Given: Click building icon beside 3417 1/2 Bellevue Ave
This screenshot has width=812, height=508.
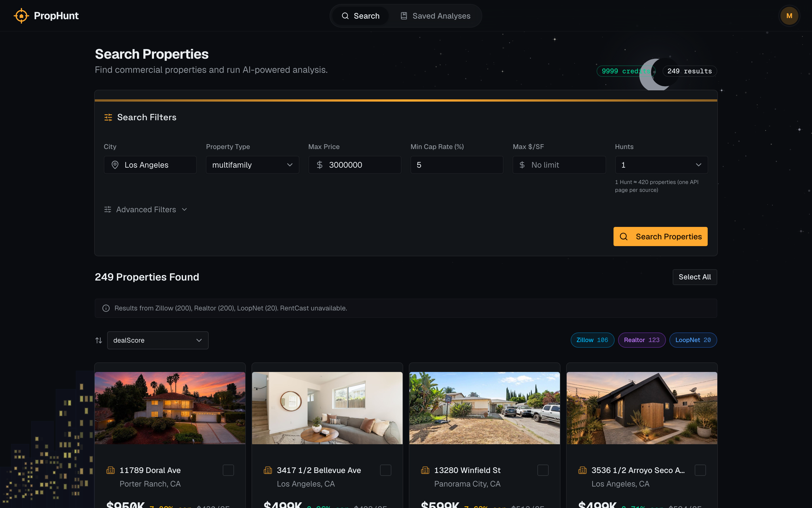Looking at the screenshot, I should pos(268,470).
